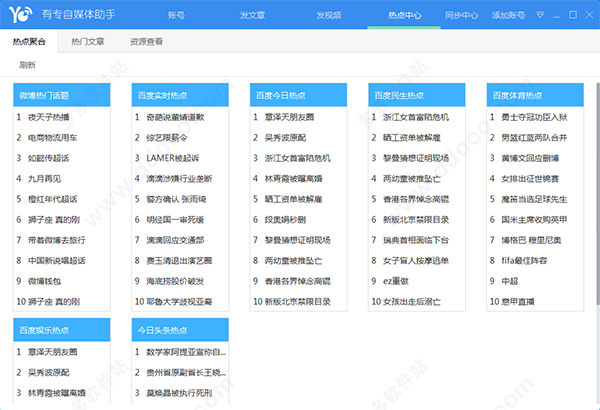
Task: Select 女排出征世锦赛 topic
Action: pyautogui.click(x=530, y=178)
